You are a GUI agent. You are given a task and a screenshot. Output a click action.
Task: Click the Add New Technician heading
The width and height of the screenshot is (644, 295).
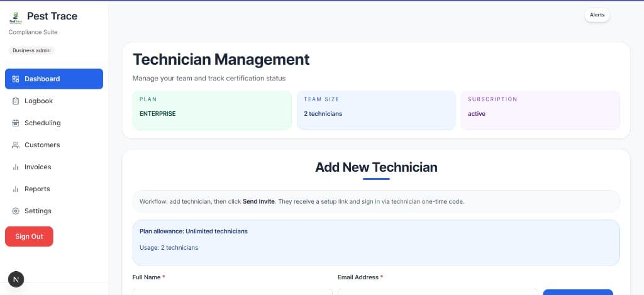click(376, 167)
